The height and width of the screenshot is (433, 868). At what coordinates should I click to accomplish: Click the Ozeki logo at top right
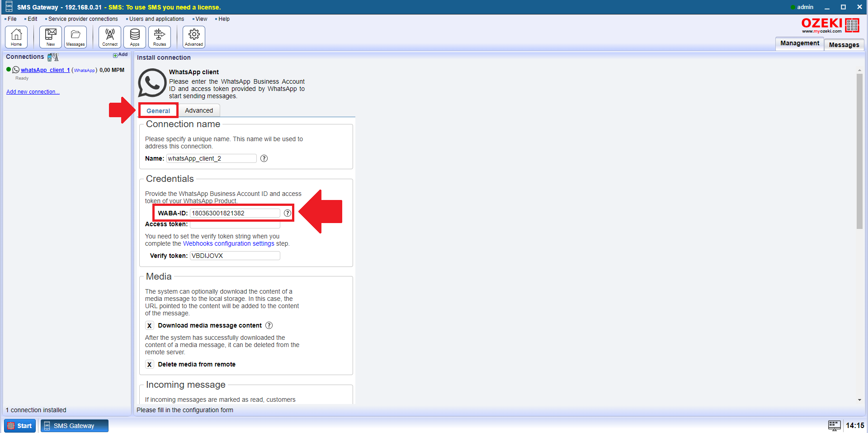click(x=830, y=25)
